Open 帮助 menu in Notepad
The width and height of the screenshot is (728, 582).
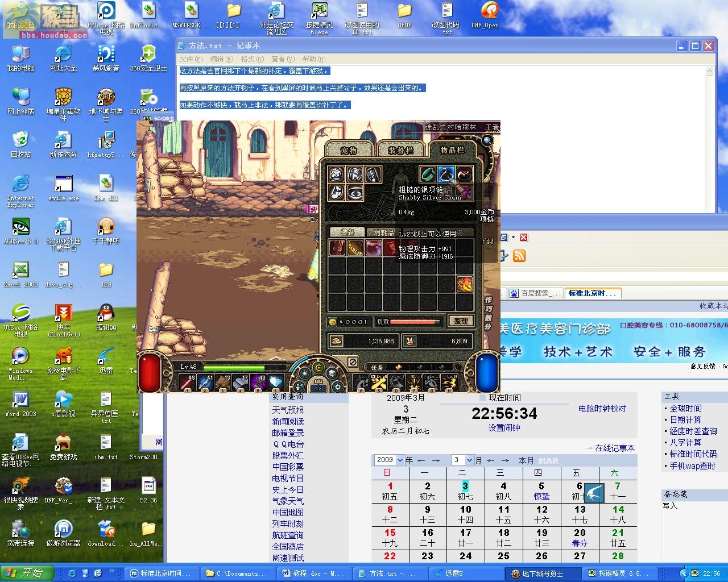click(313, 59)
